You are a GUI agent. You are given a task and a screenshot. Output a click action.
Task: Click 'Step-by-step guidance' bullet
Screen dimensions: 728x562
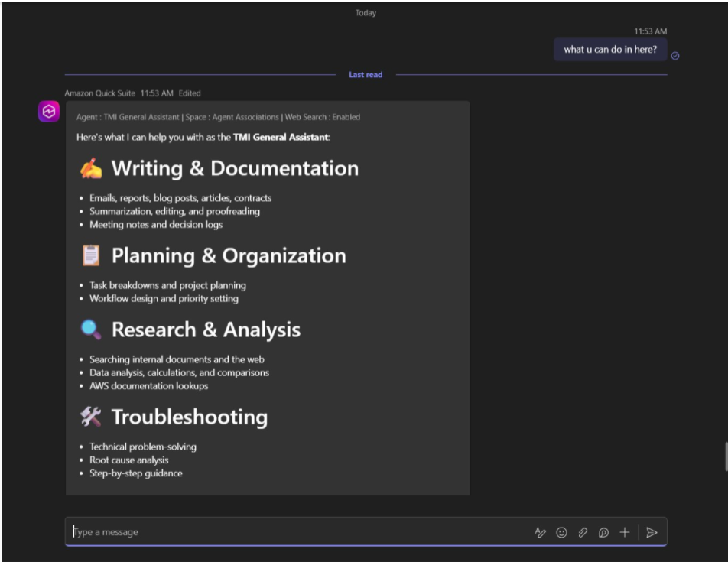136,473
